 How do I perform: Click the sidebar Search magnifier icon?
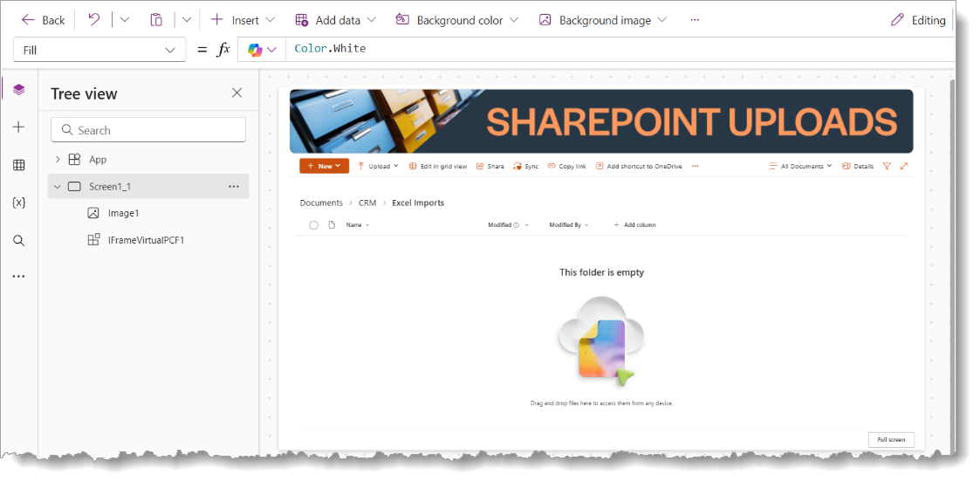(18, 241)
